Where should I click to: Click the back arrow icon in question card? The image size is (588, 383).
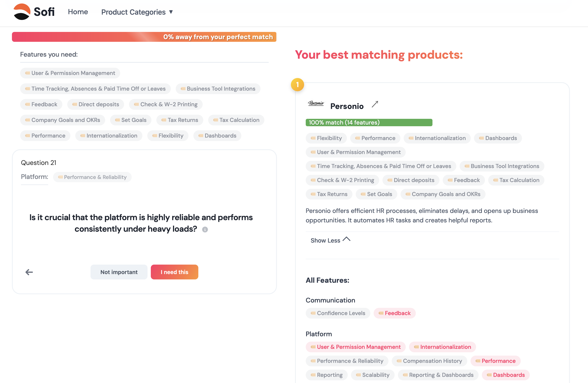point(29,272)
